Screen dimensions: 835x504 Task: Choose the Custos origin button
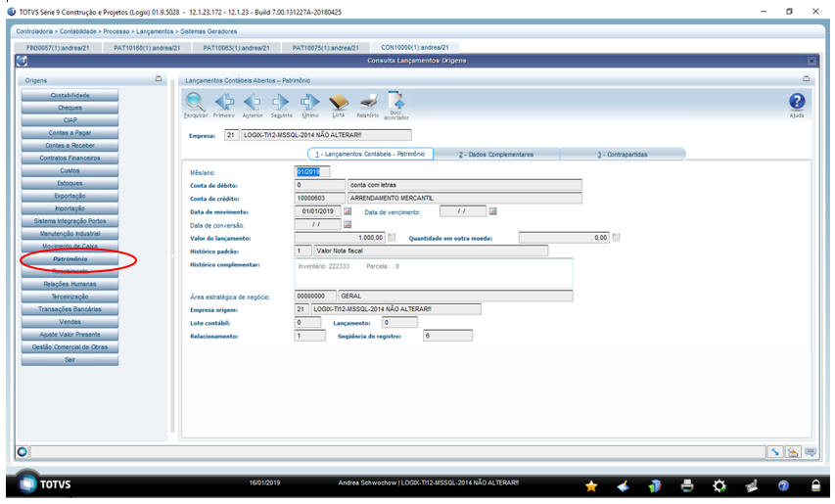point(70,171)
